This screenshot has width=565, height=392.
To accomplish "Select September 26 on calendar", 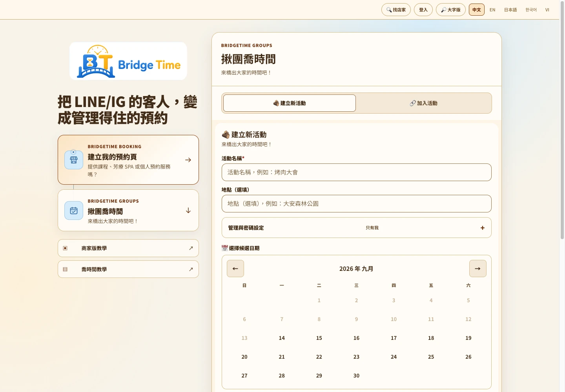I will coord(468,357).
